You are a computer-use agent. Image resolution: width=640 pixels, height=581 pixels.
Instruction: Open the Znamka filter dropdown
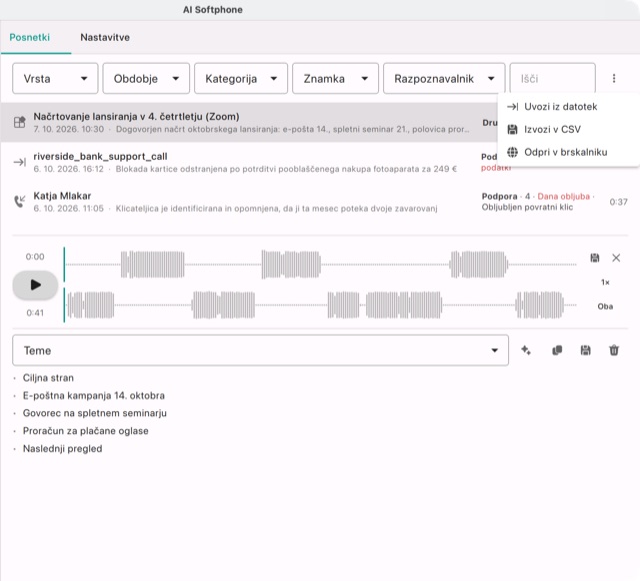point(336,78)
